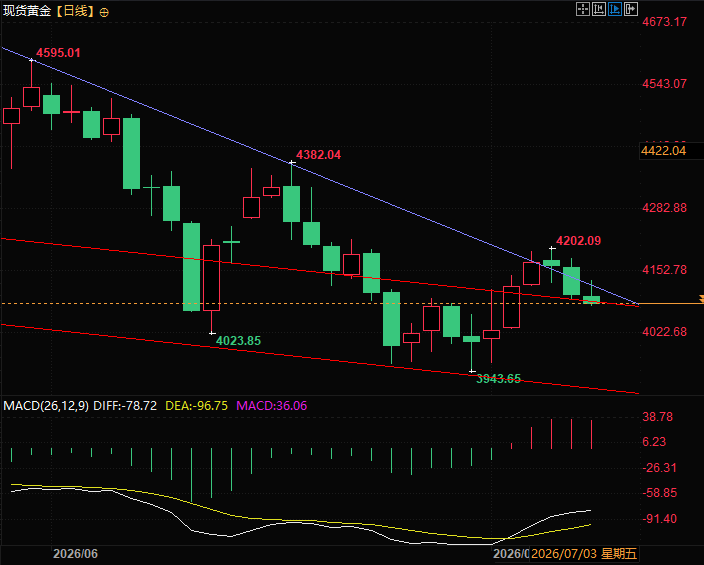Click the orange arrow marker at right edge
Screen dimensions: 704x565
pos(701,299)
